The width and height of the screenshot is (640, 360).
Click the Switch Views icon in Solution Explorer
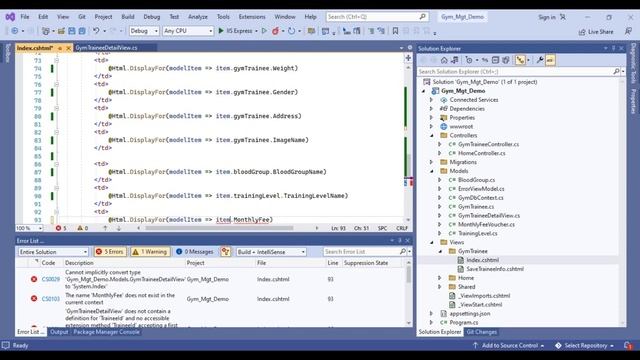pos(454,60)
